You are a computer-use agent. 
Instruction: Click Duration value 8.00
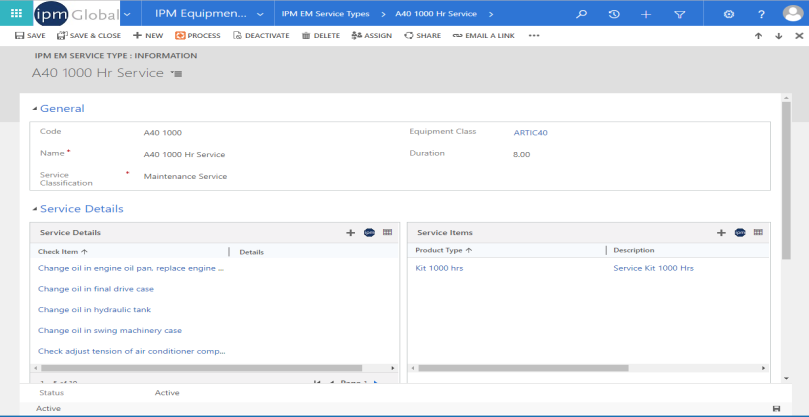pos(521,154)
